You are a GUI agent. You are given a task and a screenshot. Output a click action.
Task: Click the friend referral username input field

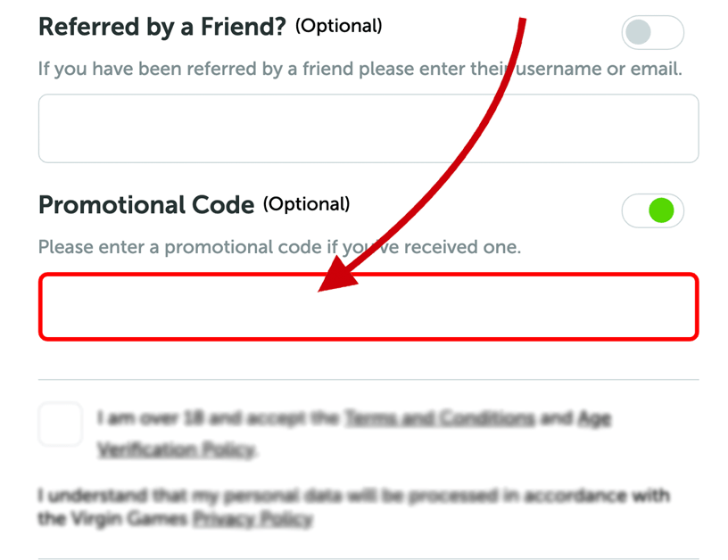(368, 128)
